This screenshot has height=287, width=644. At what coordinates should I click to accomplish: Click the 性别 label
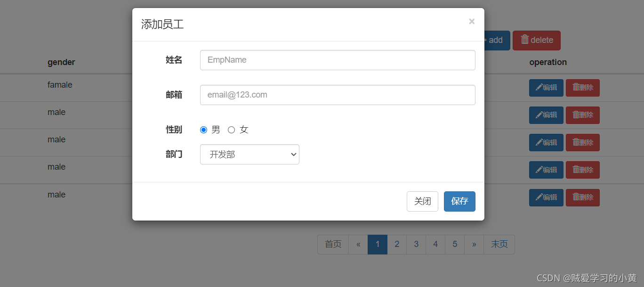(x=174, y=130)
